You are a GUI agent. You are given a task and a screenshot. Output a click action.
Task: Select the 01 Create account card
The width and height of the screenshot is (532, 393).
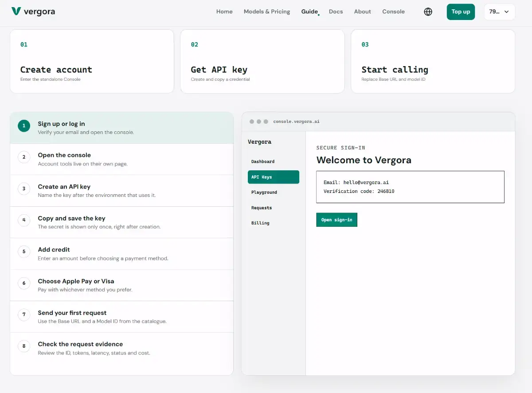point(92,61)
